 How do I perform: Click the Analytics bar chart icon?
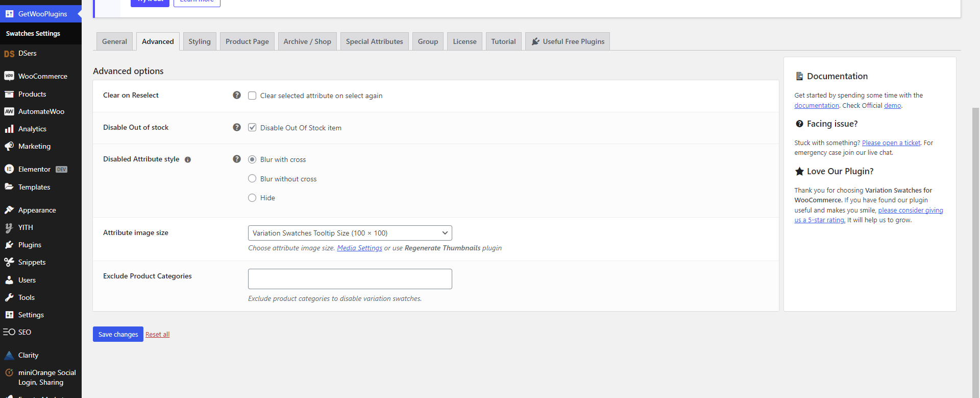tap(9, 129)
